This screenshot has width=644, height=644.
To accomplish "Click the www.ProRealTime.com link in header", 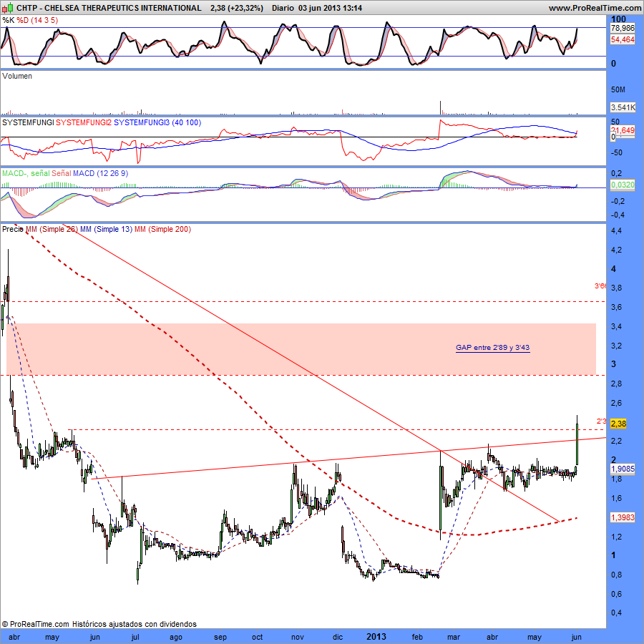I will coord(595,8).
